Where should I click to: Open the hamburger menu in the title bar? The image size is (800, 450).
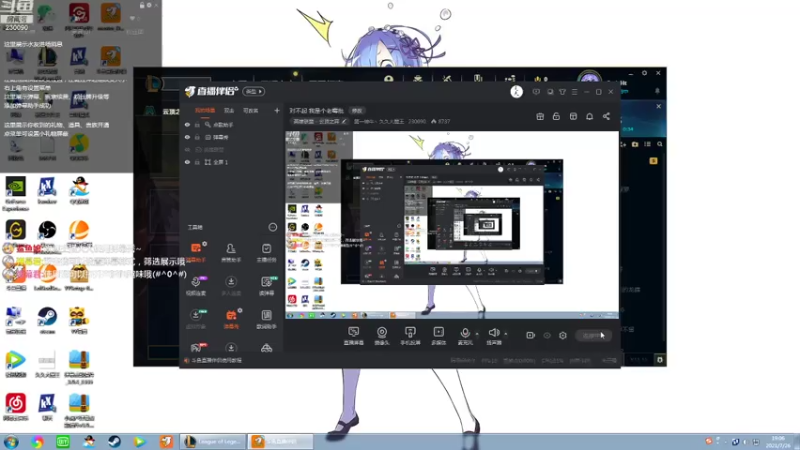point(574,92)
